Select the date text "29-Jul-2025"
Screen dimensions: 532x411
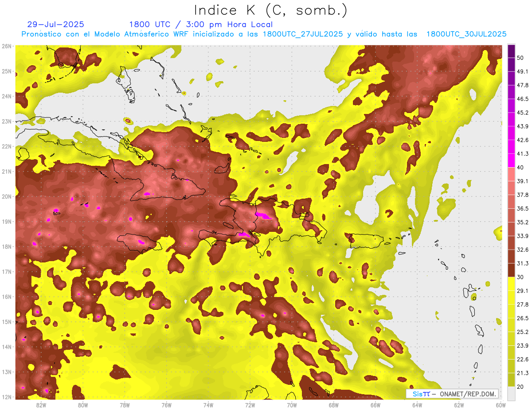(55, 24)
